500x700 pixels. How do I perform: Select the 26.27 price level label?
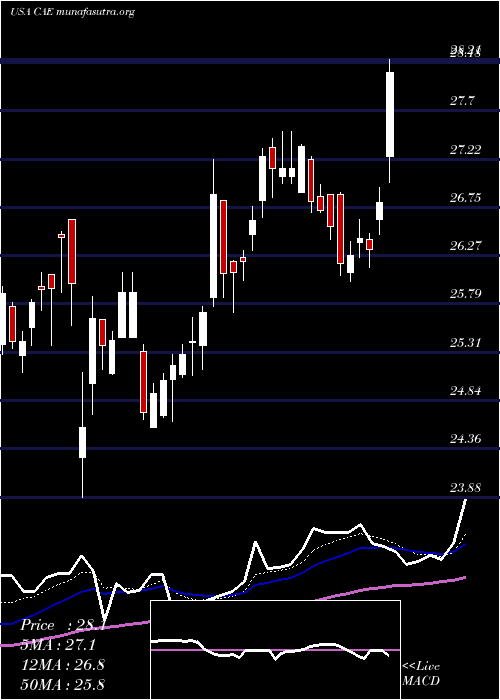pos(465,246)
